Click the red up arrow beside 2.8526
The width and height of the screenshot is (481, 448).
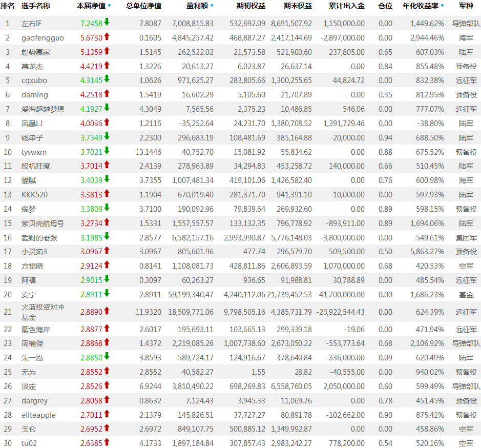107,385
